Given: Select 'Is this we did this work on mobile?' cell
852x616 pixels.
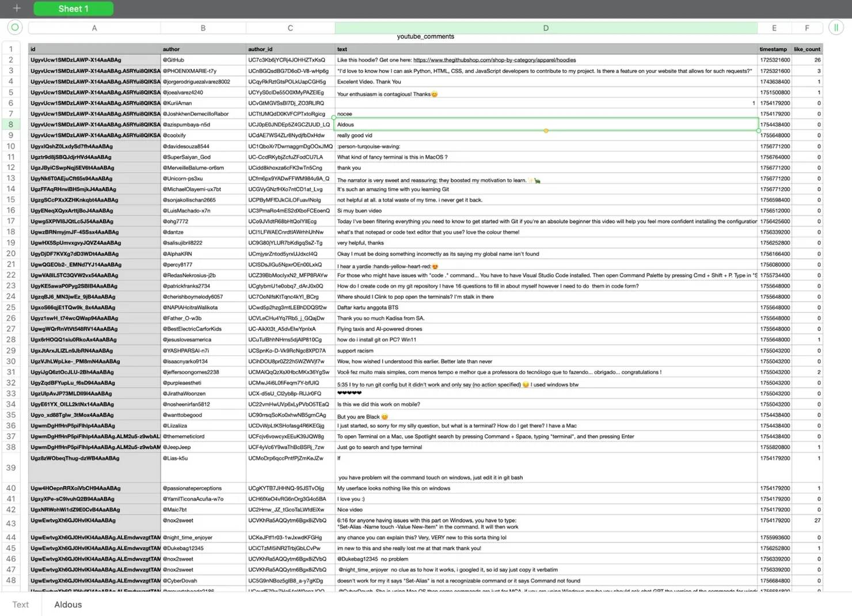Looking at the screenshot, I should click(546, 404).
